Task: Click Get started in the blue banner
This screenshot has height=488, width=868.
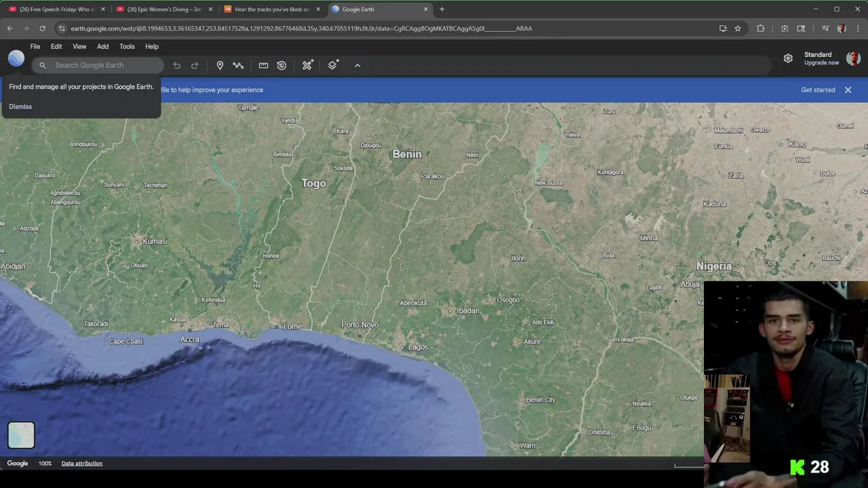Action: coord(818,89)
